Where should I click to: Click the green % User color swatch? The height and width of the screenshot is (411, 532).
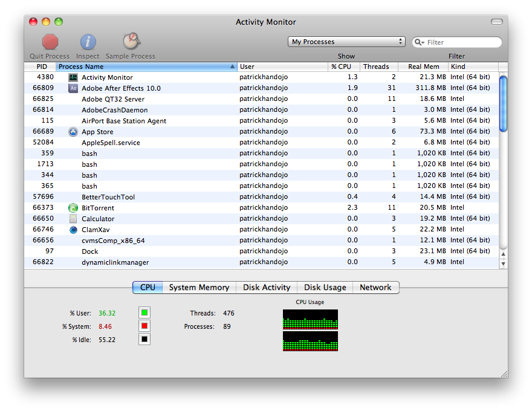[x=144, y=312]
